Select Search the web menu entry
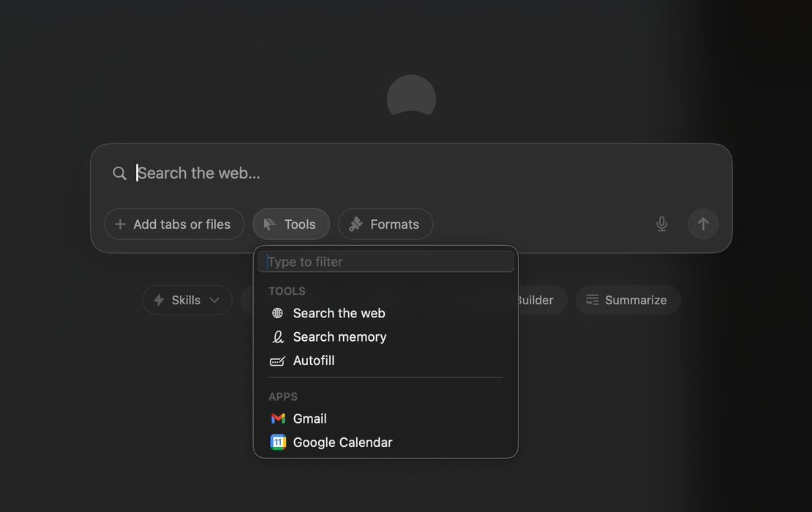Viewport: 812px width, 512px height. click(x=339, y=313)
